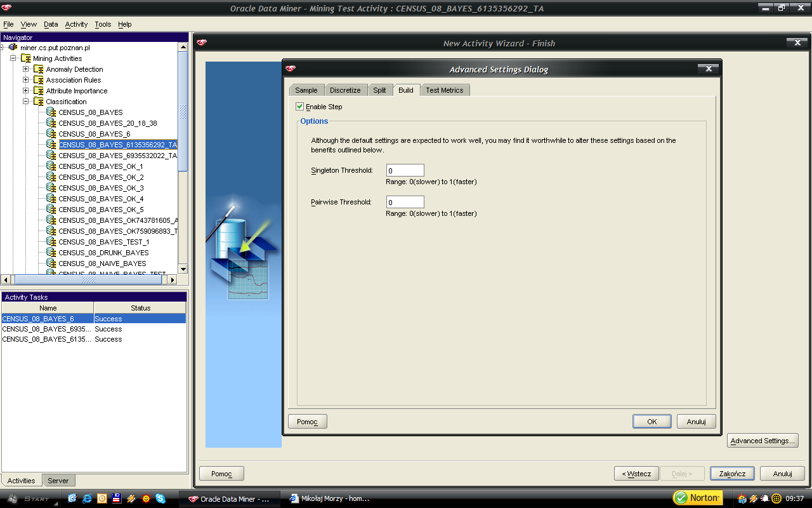Open the Help menu
Screen dimensions: 812x508
click(124, 24)
